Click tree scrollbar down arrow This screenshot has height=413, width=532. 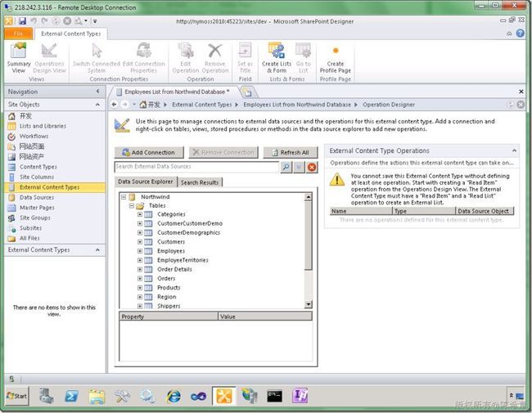(308, 303)
